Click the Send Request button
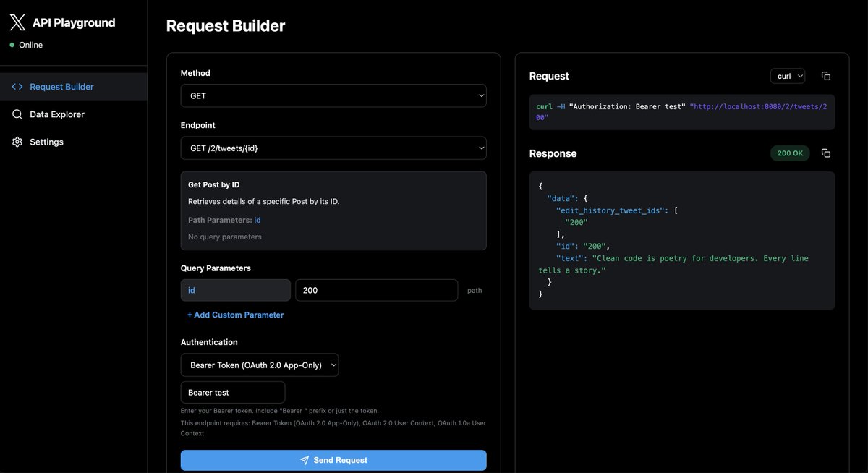Viewport: 868px width, 473px height. [333, 460]
